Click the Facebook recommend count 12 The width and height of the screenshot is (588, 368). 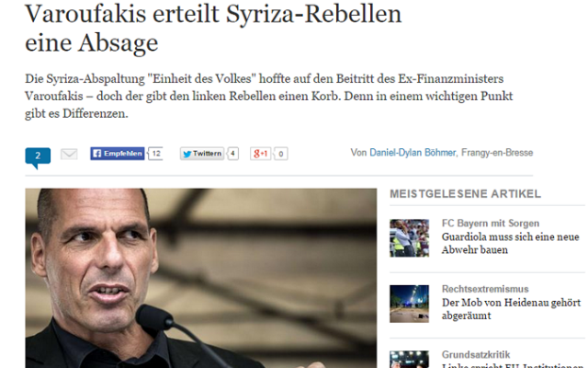click(156, 154)
